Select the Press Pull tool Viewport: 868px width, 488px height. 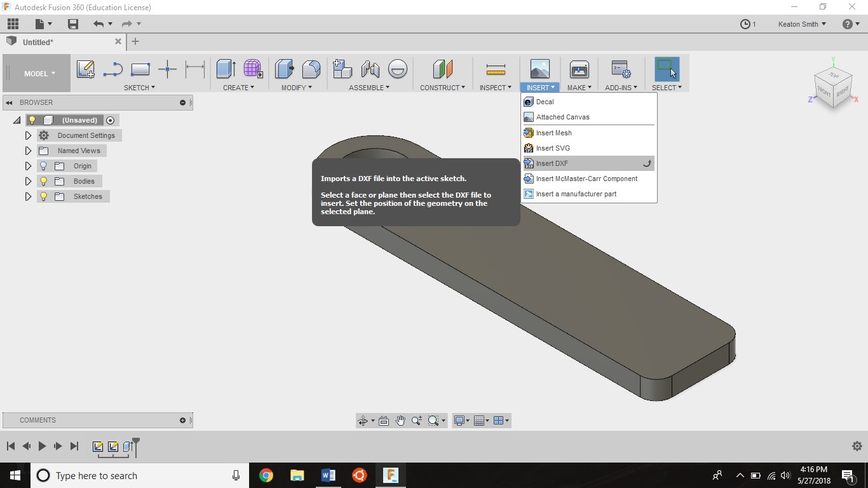[284, 69]
